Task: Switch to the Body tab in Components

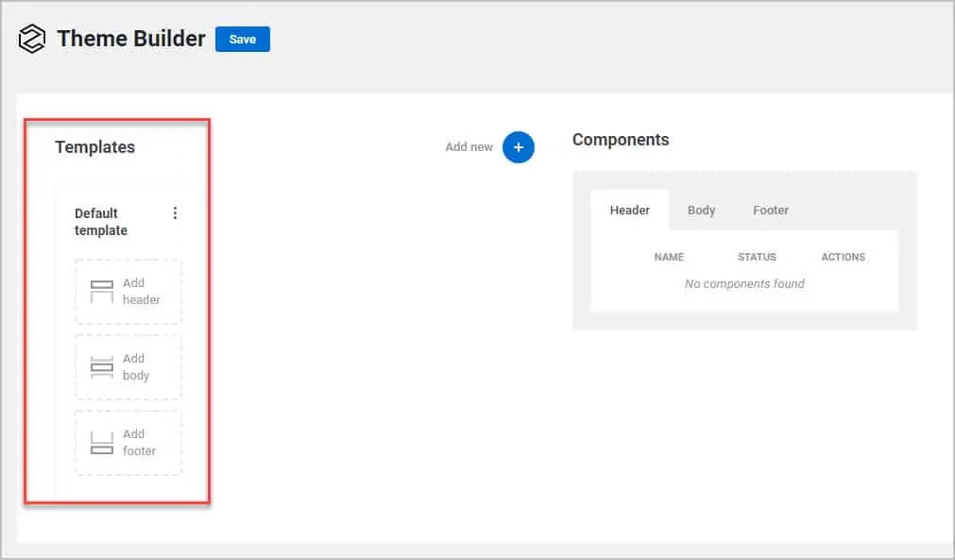Action: (701, 210)
